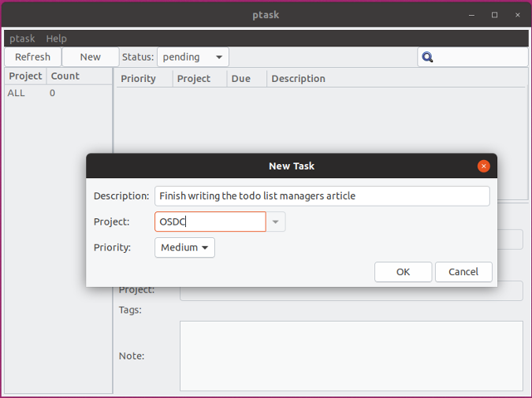
Task: Open the Status pending dropdown
Action: tap(192, 57)
